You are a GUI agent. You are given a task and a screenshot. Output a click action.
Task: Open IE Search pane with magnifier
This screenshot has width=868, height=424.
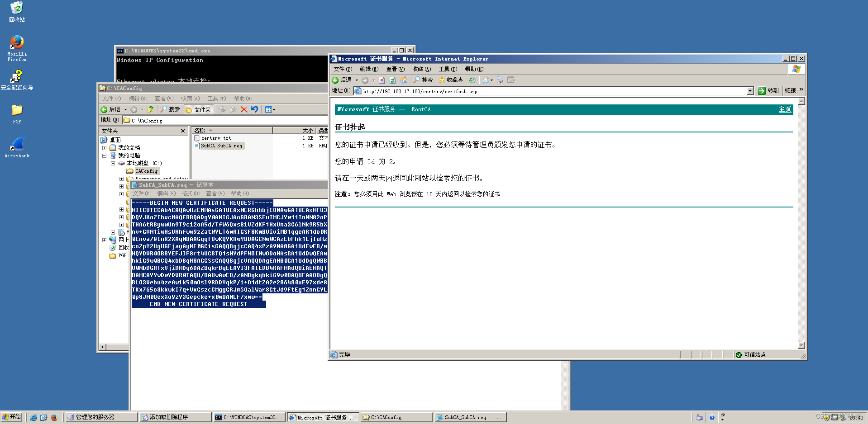[423, 80]
